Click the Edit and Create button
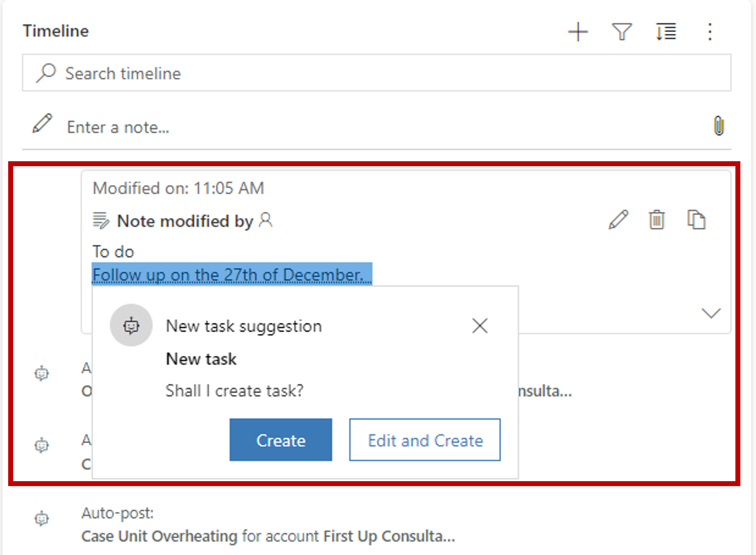The height and width of the screenshot is (555, 756). click(x=425, y=440)
